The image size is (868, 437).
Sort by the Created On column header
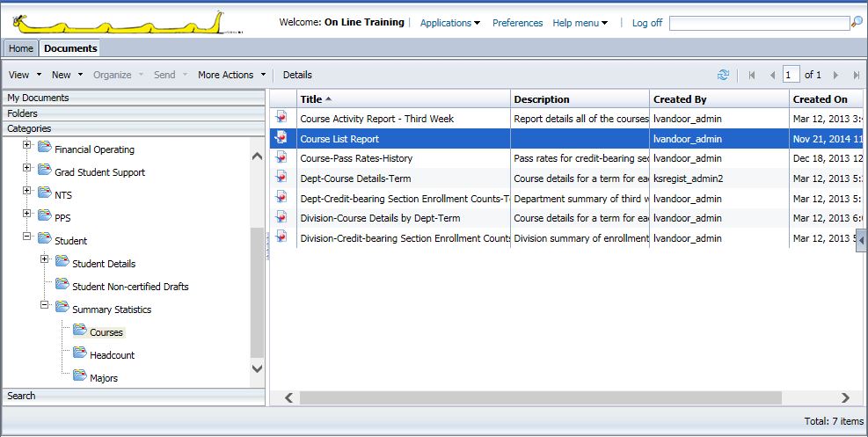pos(826,99)
